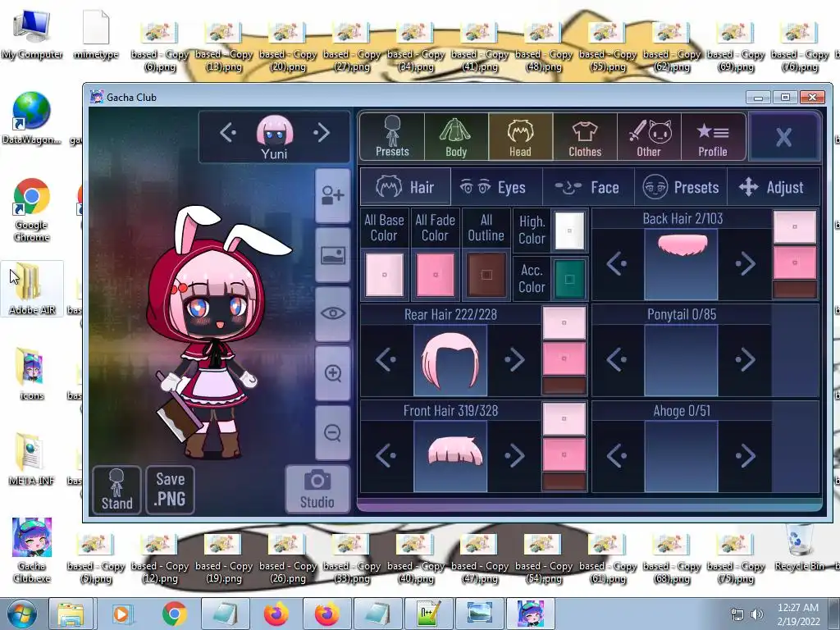
Task: Click the Yuni character portrait
Action: (x=274, y=130)
